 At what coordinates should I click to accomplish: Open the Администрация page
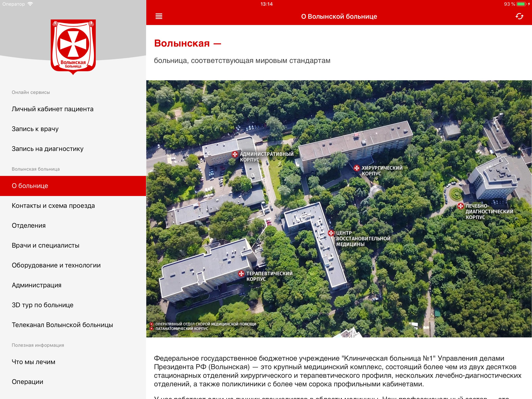point(73,285)
